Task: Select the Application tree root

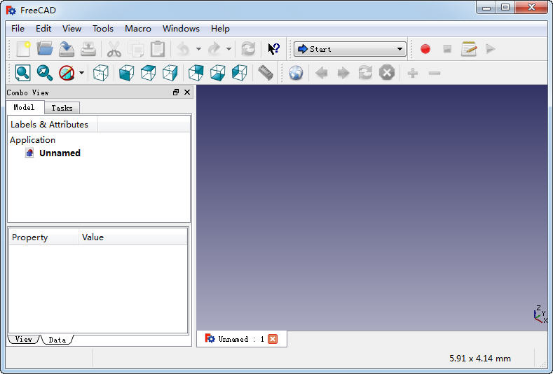Action: [x=33, y=140]
